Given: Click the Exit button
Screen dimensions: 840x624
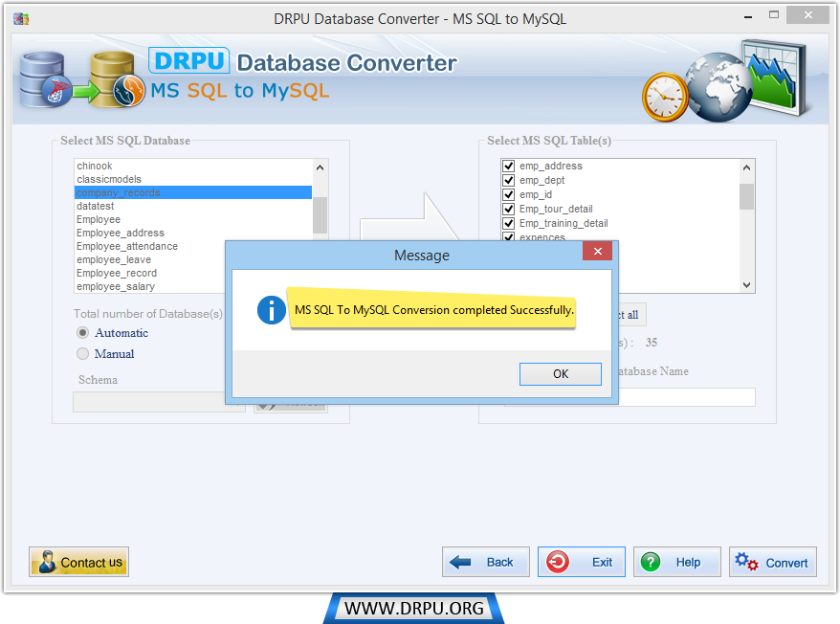Looking at the screenshot, I should pyautogui.click(x=582, y=562).
